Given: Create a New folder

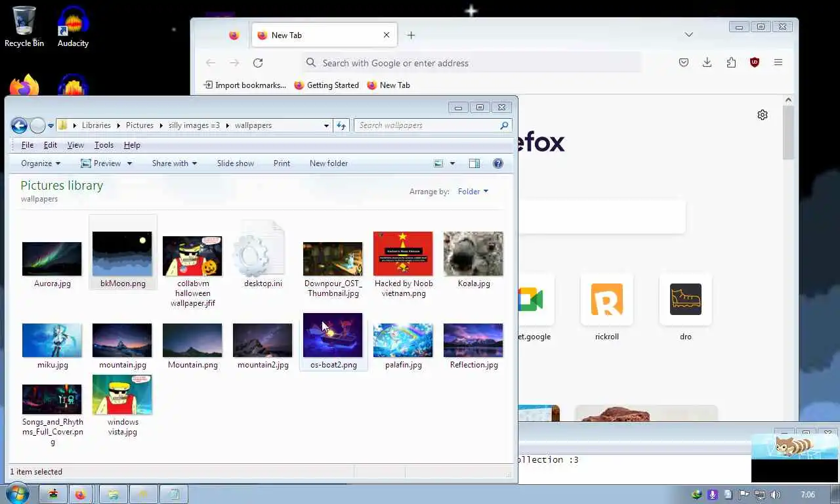Looking at the screenshot, I should click(x=329, y=163).
